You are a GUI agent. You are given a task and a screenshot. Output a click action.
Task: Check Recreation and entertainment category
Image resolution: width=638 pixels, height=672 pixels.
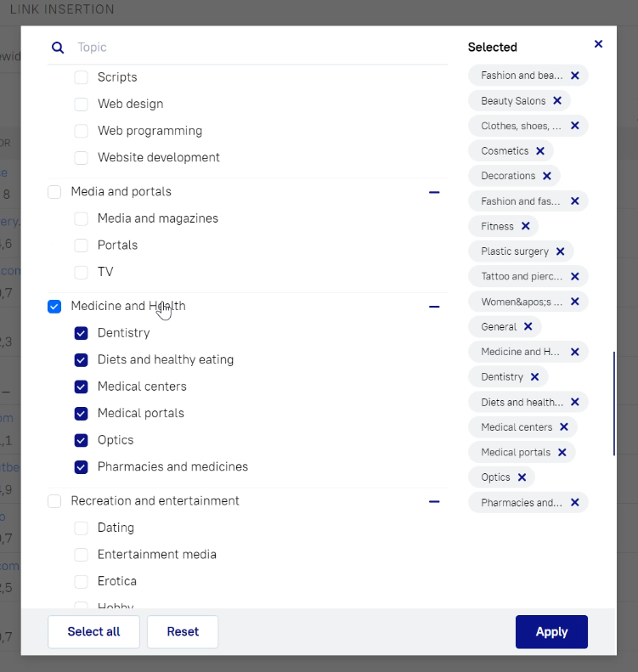pos(54,501)
